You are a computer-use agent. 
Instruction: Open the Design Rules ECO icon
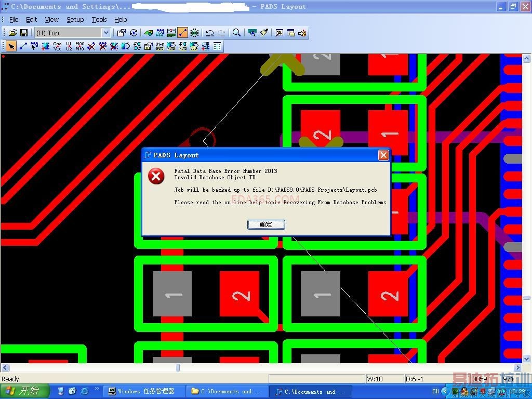tap(148, 46)
